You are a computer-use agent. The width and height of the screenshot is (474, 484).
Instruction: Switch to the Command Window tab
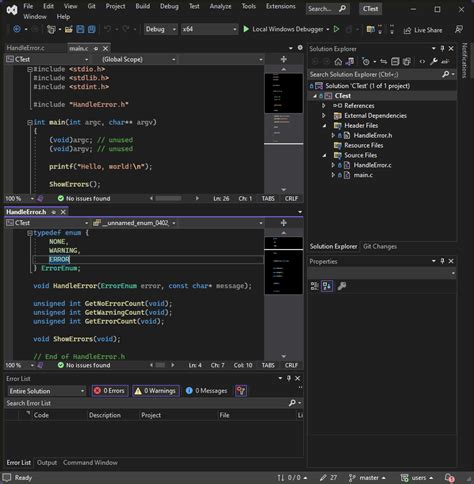pos(90,463)
